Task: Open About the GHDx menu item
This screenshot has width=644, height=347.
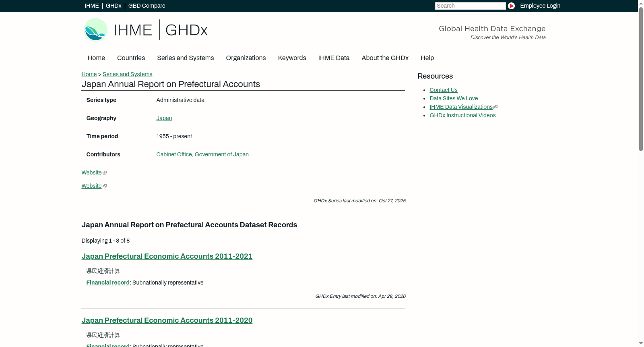Action: pos(385,58)
